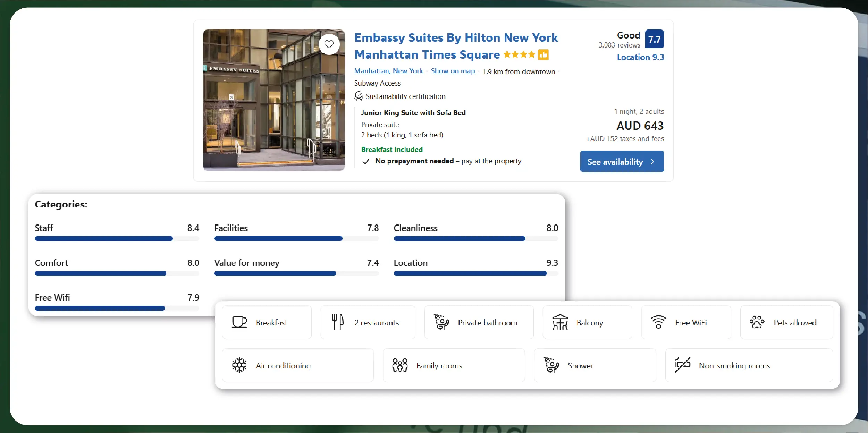Image resolution: width=868 pixels, height=433 pixels.
Task: Click the 7.7 review score badge
Action: coord(654,39)
